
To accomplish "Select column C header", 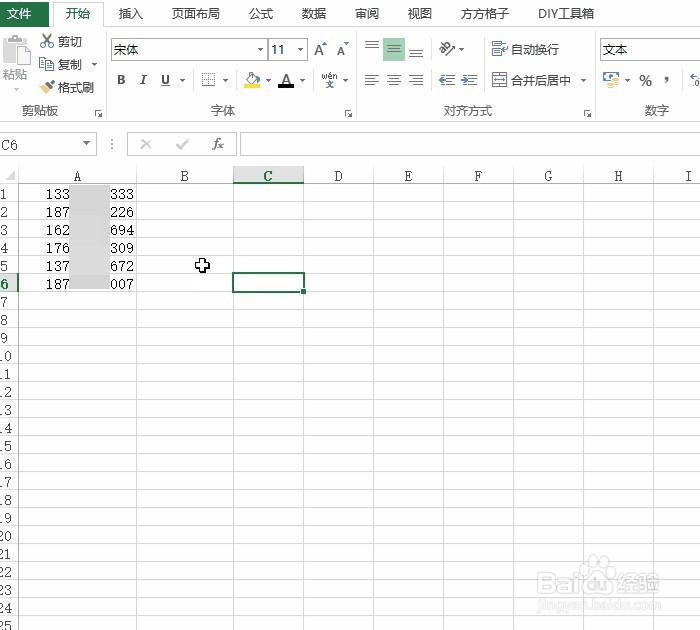I will click(x=268, y=175).
